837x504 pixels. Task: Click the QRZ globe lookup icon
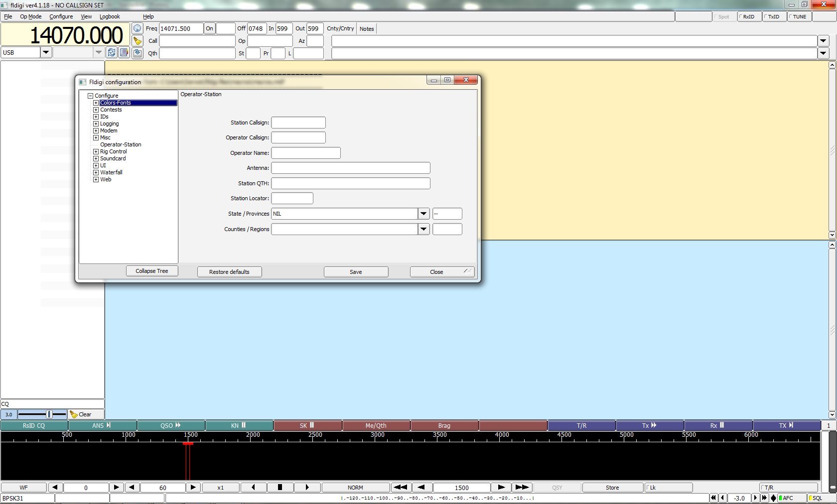tap(138, 28)
